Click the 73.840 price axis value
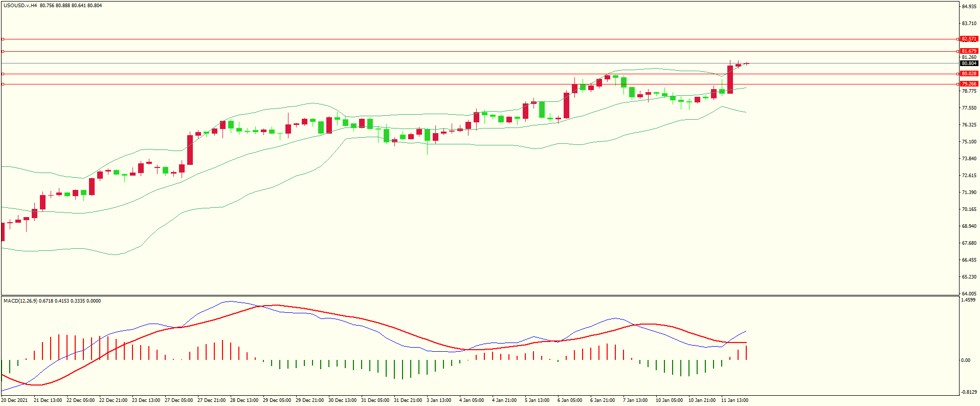Screen dimensions: 980x406 click(x=969, y=159)
